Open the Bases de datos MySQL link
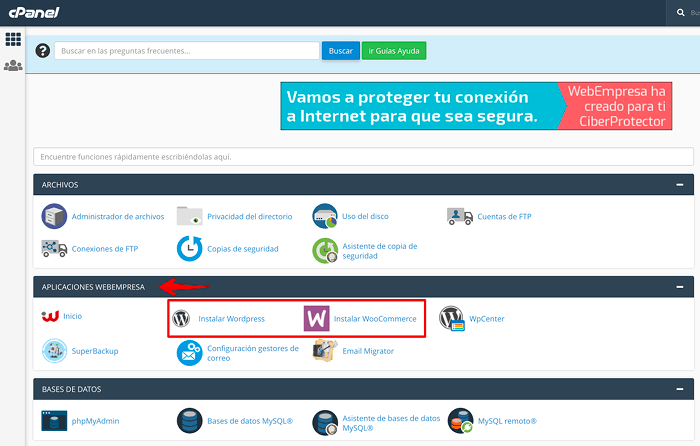Screen dimensions: 700x446 (250, 421)
